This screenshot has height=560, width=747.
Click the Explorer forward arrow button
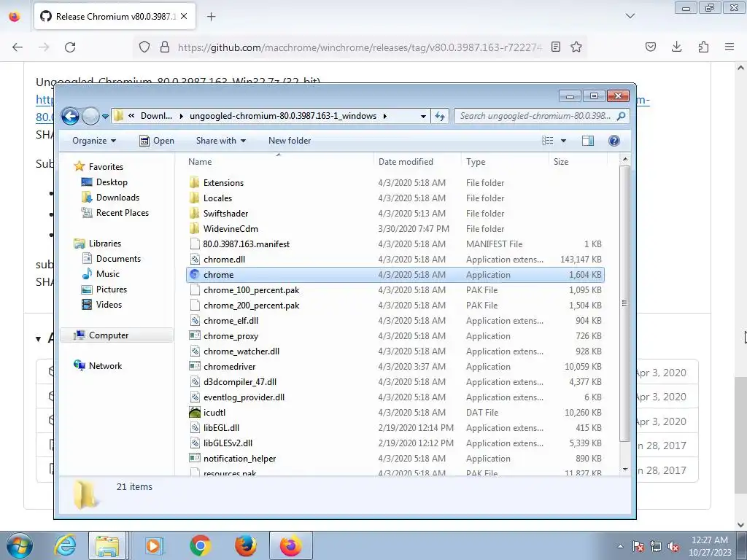tap(90, 116)
